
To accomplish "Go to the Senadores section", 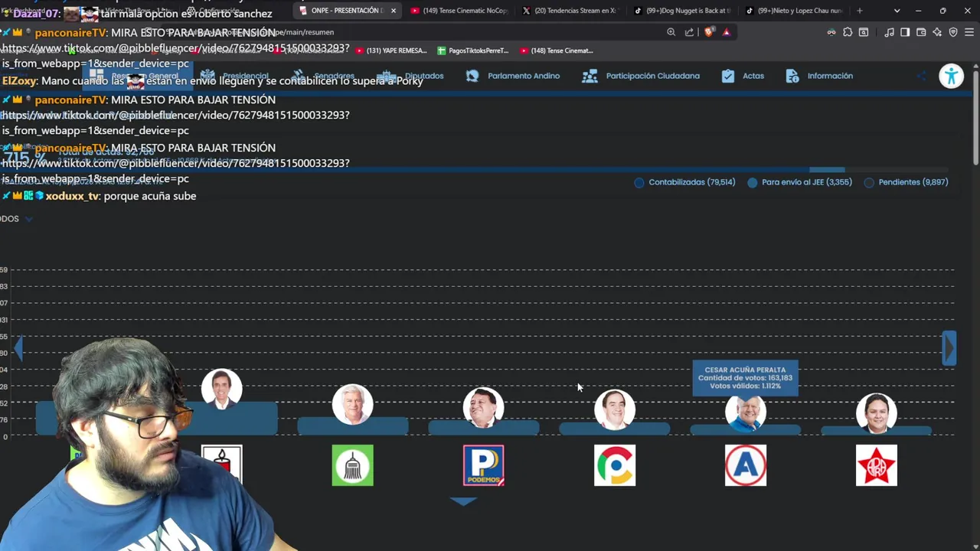I will coord(322,76).
